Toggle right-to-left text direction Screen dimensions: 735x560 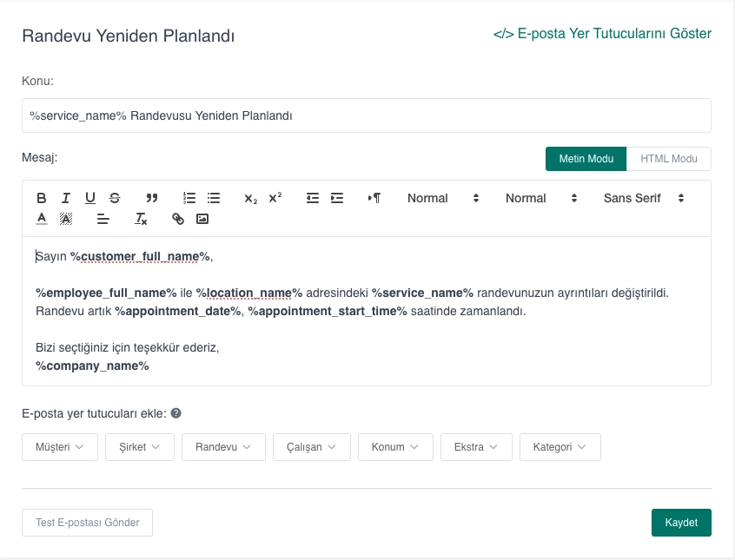point(374,198)
